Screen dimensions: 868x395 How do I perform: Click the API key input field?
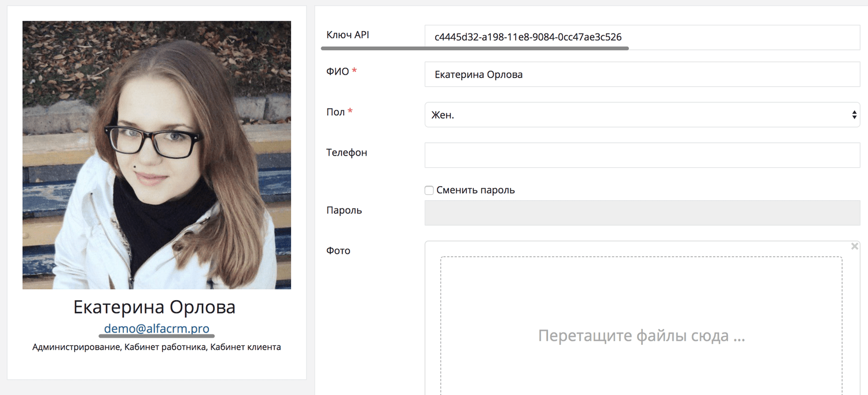(642, 37)
